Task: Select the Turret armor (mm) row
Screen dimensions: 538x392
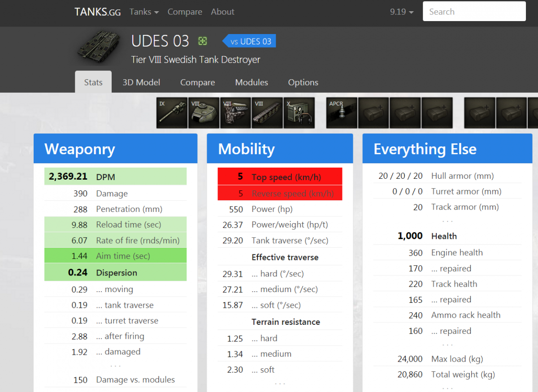Action: coord(447,191)
